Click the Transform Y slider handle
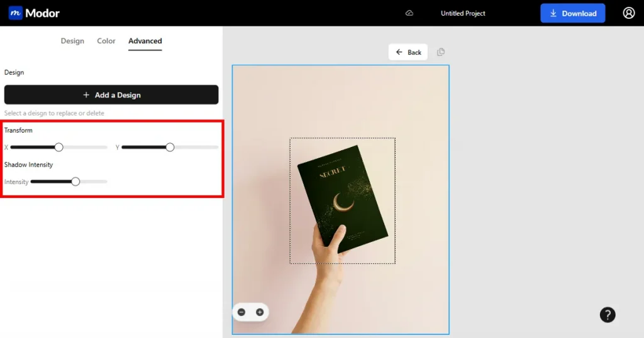Screen dimensions: 644x338 (170, 147)
